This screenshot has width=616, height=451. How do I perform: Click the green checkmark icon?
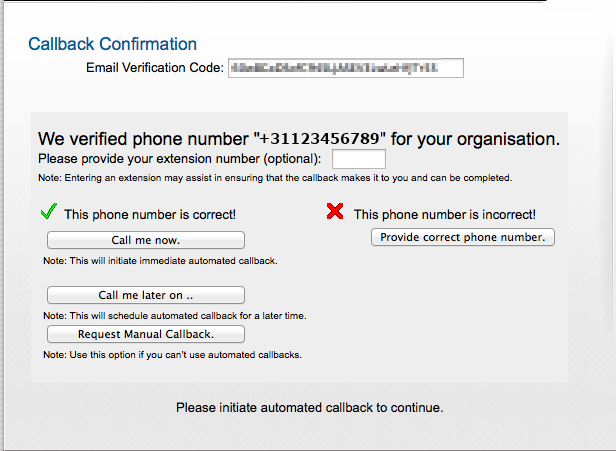45,212
